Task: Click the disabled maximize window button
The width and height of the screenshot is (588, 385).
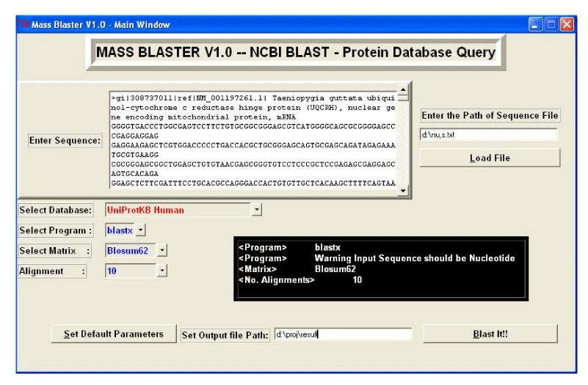Action: (x=551, y=25)
